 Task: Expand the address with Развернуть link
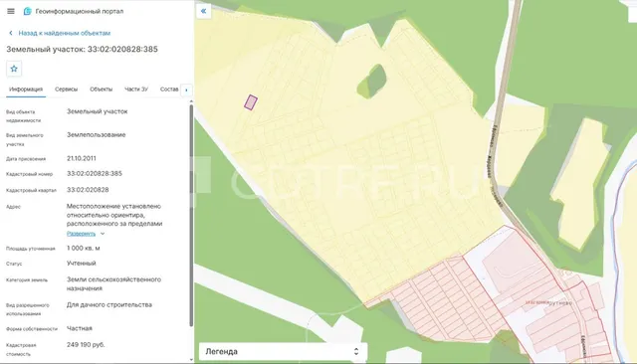(x=81, y=234)
